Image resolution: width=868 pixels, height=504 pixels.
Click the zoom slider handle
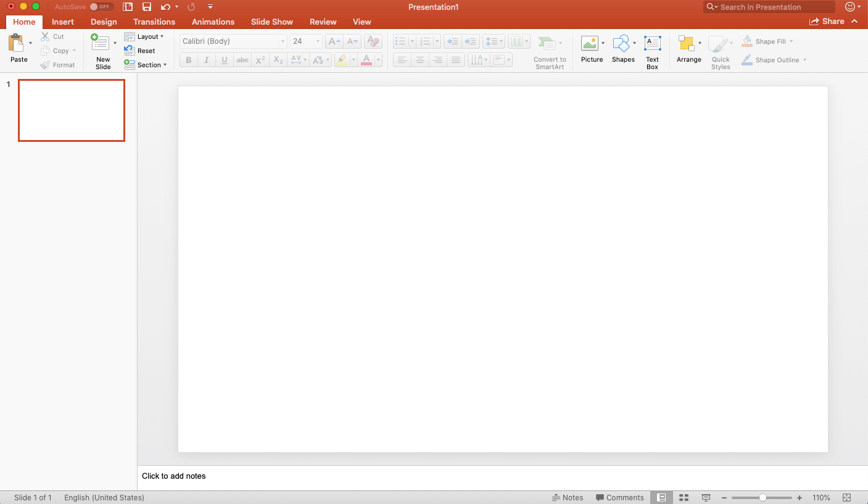tap(763, 497)
